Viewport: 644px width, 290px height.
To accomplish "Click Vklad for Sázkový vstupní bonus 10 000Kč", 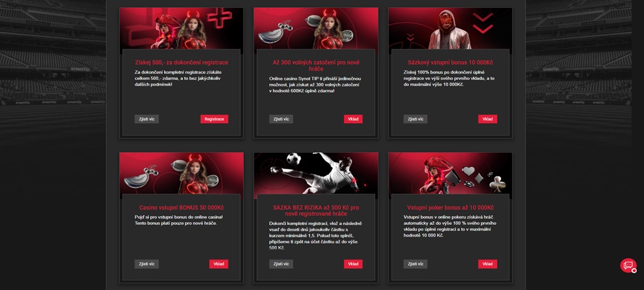I will [488, 119].
